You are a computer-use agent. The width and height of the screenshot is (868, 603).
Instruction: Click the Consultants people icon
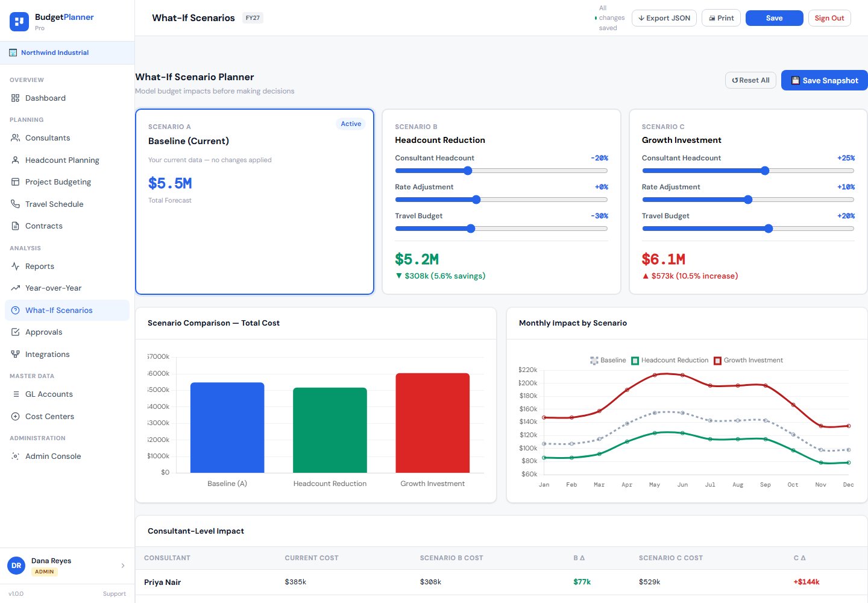15,137
